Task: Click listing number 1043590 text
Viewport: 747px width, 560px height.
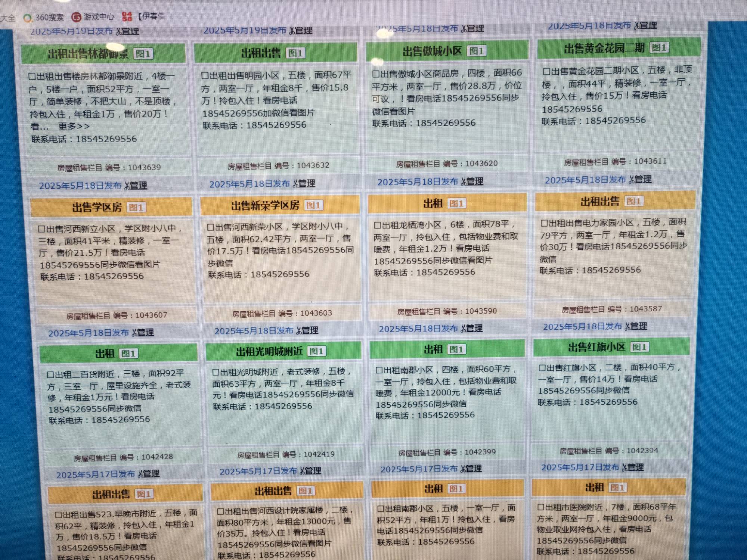Action: click(x=481, y=311)
